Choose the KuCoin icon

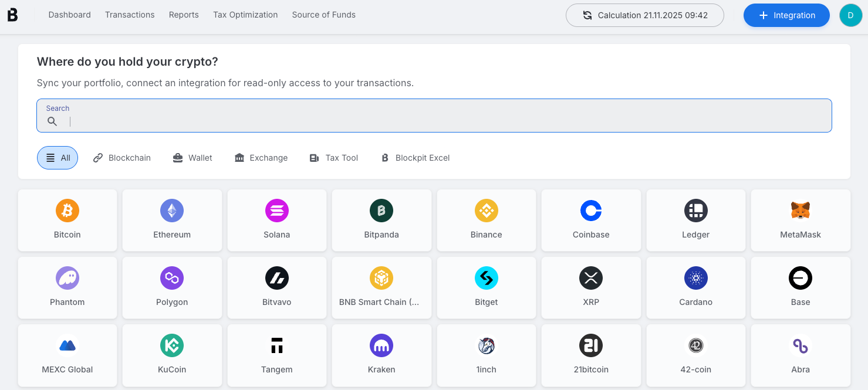[x=172, y=345]
